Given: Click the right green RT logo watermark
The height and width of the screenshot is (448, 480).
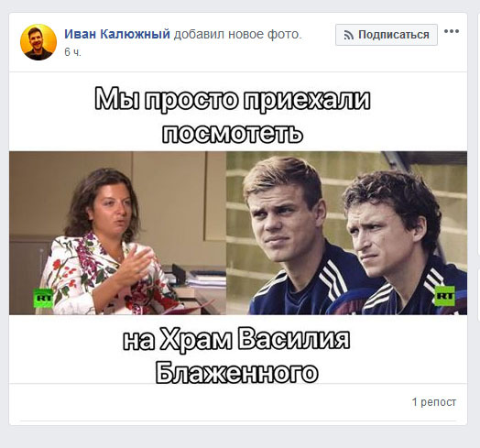Looking at the screenshot, I should tap(445, 296).
